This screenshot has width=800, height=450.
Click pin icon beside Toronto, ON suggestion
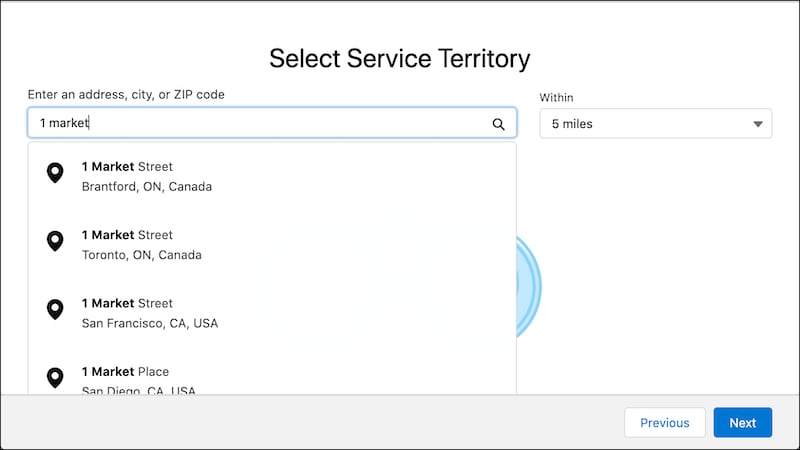click(x=55, y=241)
